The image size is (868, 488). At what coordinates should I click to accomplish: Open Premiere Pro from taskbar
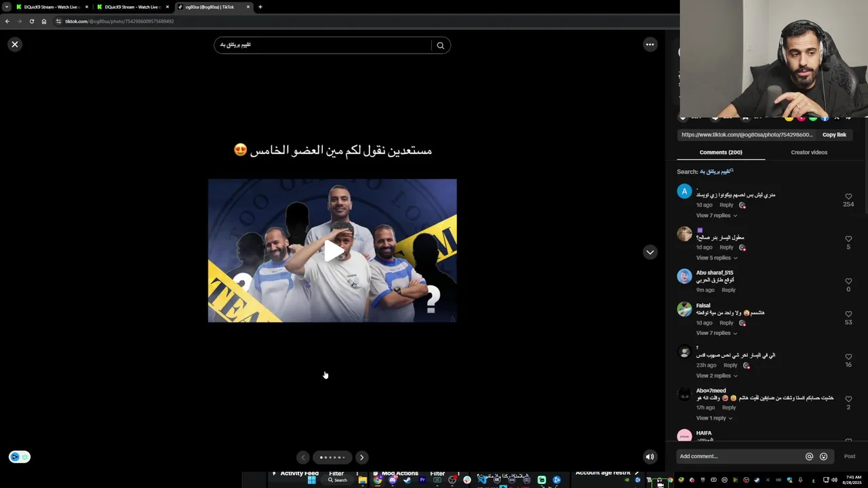[x=422, y=480]
